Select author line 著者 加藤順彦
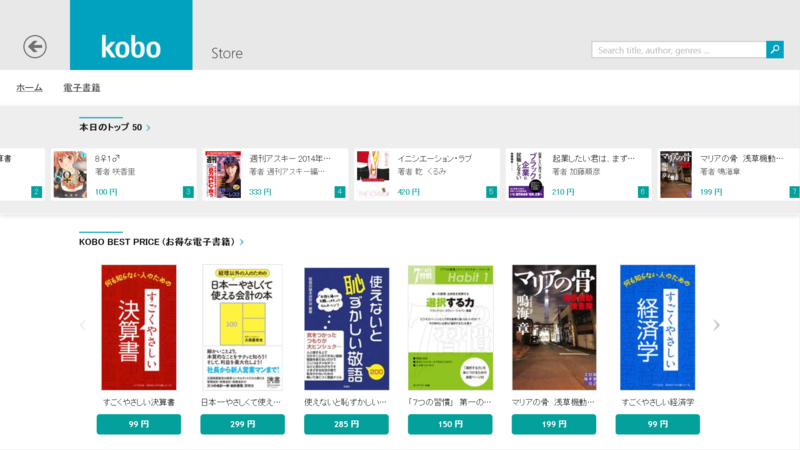The width and height of the screenshot is (800, 450). tap(576, 172)
